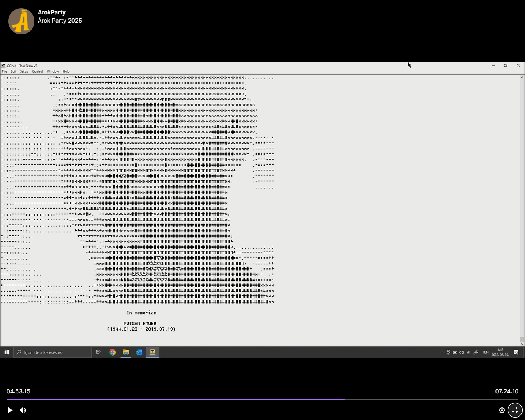The height and width of the screenshot is (420, 525).
Task: Focus the taskbar search box
Action: point(52,352)
